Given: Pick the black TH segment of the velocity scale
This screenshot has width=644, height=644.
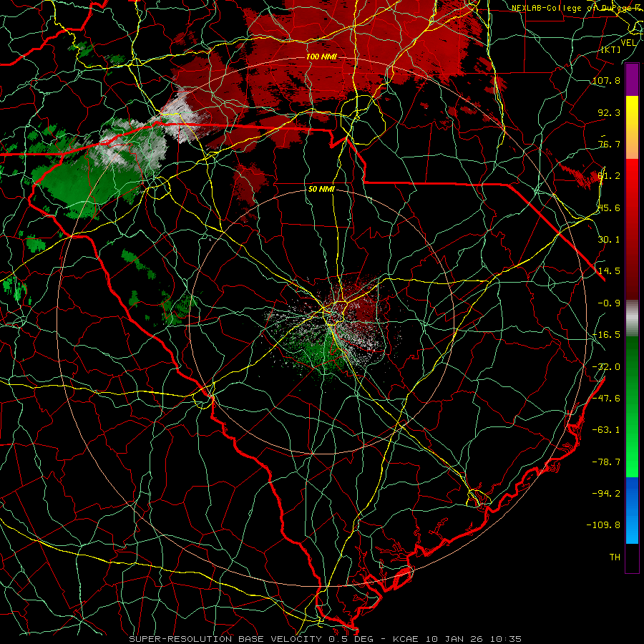Looking at the screenshot, I should [632, 557].
